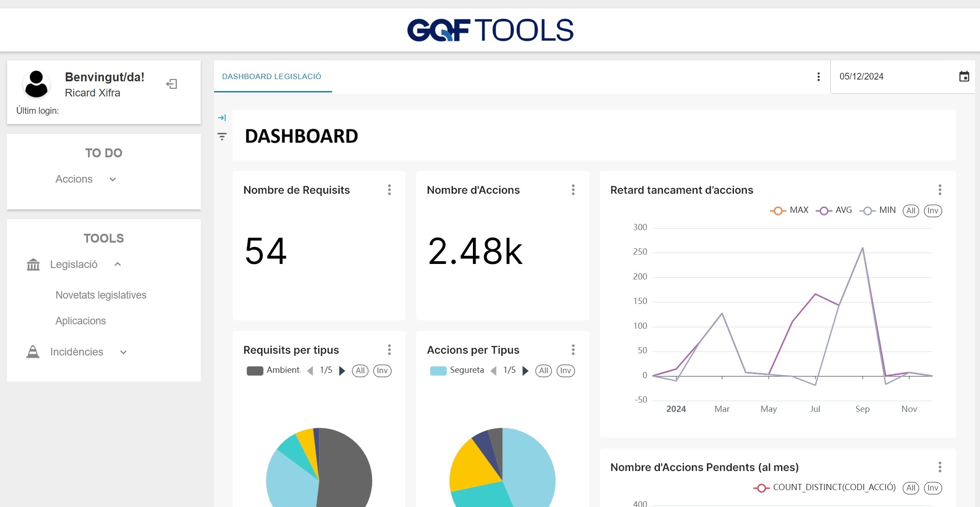Click the DASHBOARD heading text

click(x=302, y=136)
